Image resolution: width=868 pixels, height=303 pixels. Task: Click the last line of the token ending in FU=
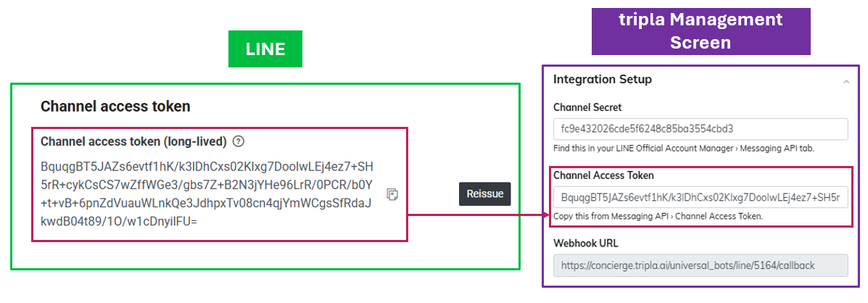click(120, 220)
